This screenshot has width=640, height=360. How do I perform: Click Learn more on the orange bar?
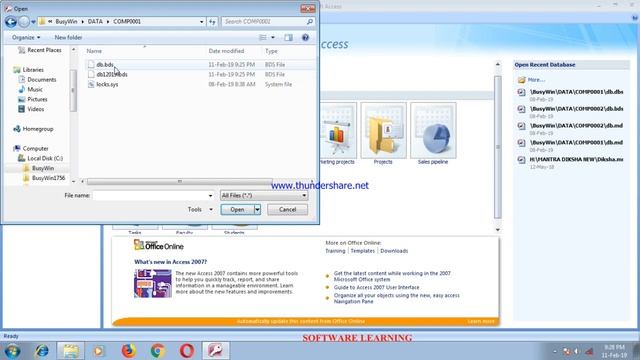pyautogui.click(x=480, y=322)
